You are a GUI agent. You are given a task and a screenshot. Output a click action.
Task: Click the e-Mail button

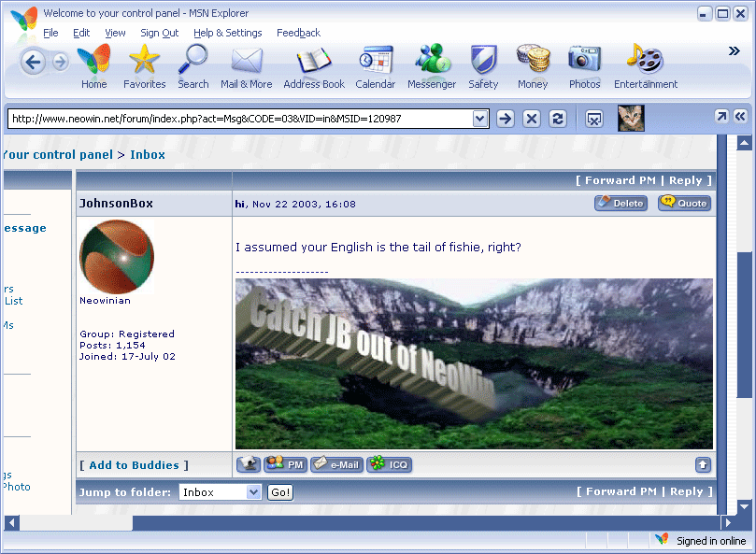coord(336,464)
